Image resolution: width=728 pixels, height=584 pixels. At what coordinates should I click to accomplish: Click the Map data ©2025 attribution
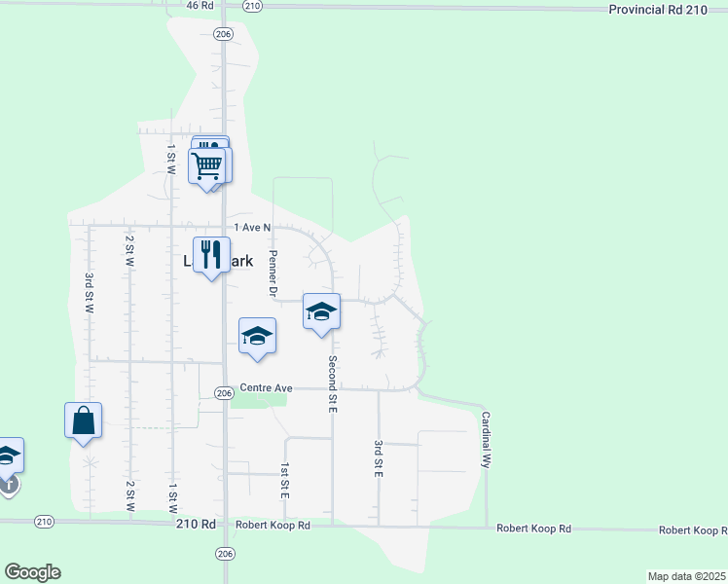(686, 576)
